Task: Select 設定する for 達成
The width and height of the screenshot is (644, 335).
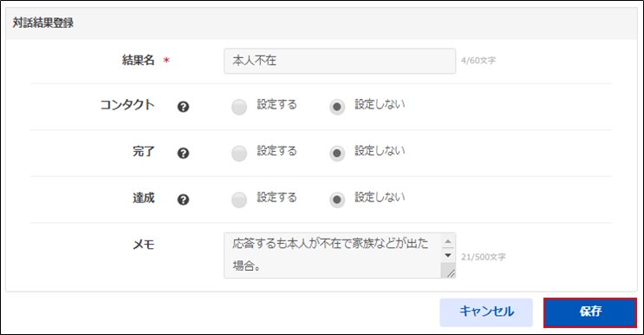Action: tap(239, 200)
